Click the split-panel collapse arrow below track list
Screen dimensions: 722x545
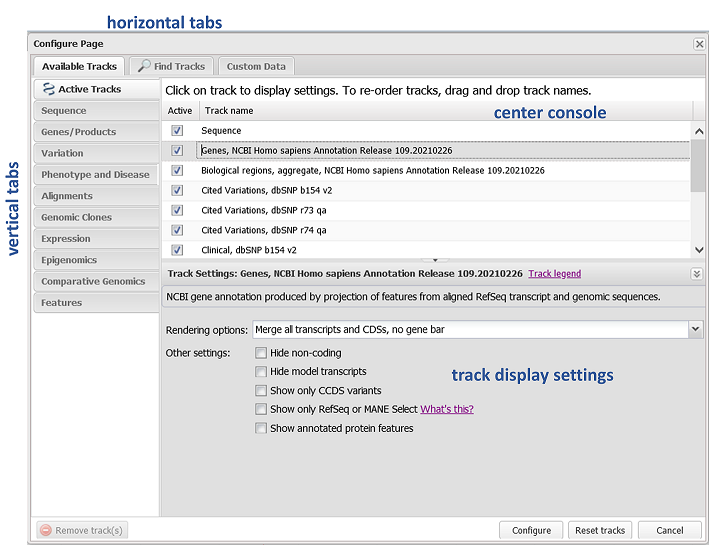(435, 260)
